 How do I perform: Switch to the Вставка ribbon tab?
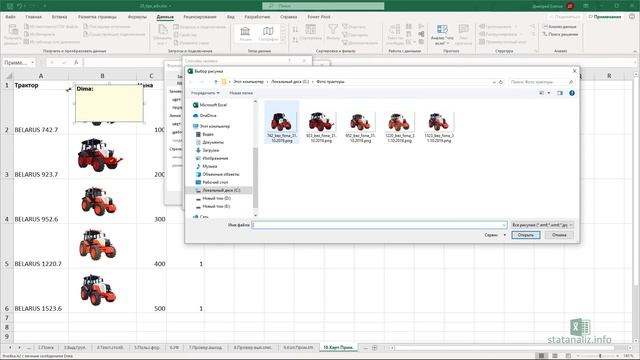(59, 17)
